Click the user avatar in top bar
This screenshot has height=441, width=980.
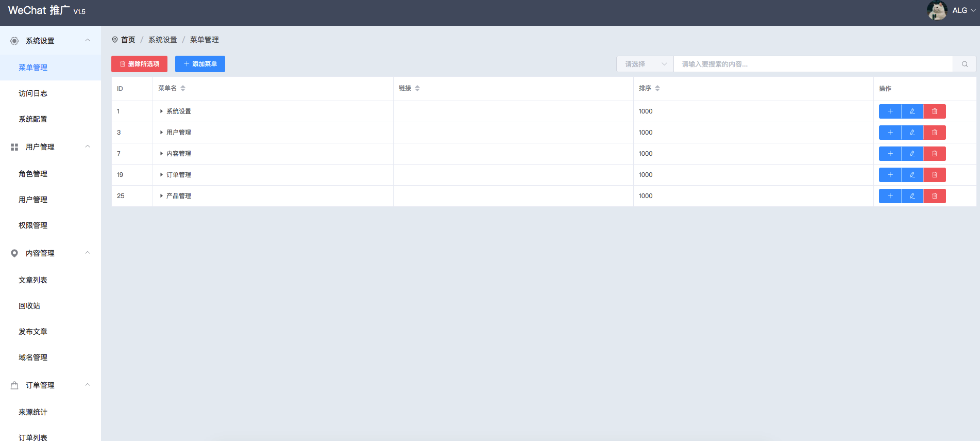936,10
